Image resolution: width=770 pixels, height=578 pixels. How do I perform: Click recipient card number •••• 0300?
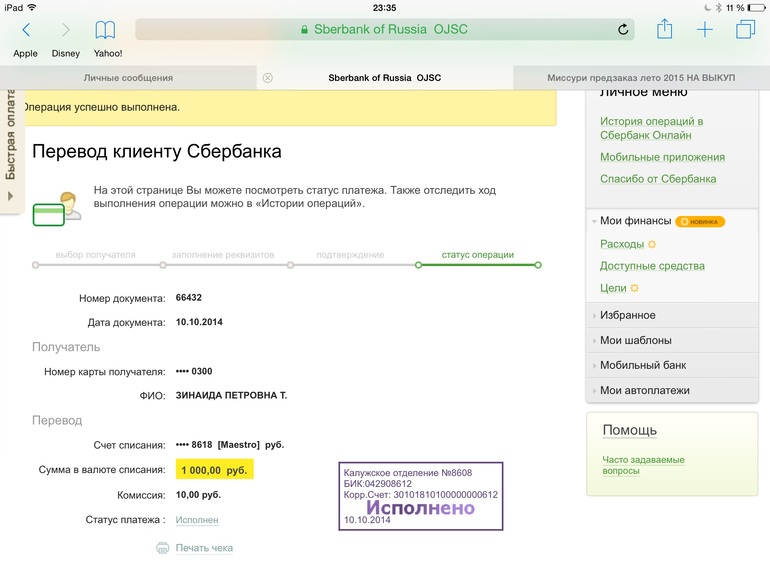click(x=194, y=371)
